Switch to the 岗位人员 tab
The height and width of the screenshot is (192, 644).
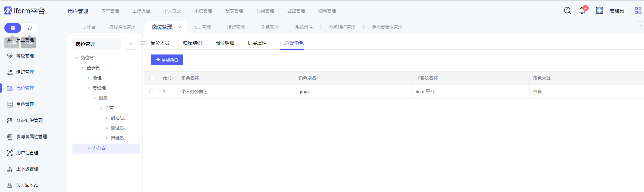coord(160,43)
